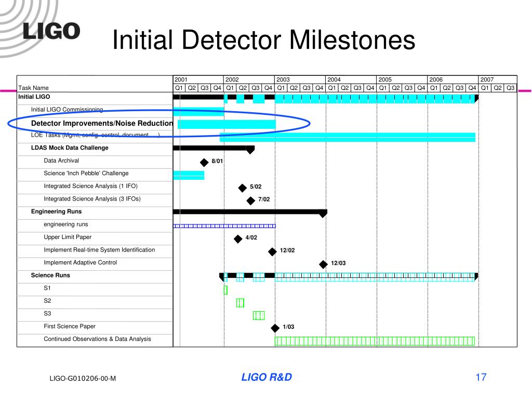Click document number 'LIGO-G010206-00-M'

tap(83, 378)
